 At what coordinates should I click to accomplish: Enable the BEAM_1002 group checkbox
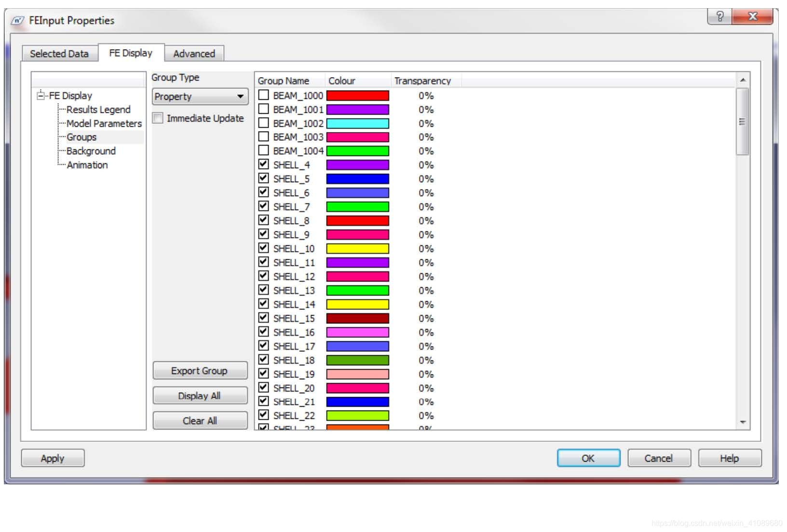click(263, 123)
